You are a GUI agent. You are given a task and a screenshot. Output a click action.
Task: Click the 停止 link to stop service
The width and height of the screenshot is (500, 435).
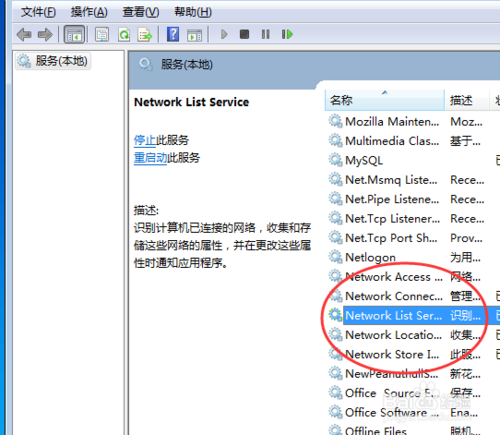145,140
